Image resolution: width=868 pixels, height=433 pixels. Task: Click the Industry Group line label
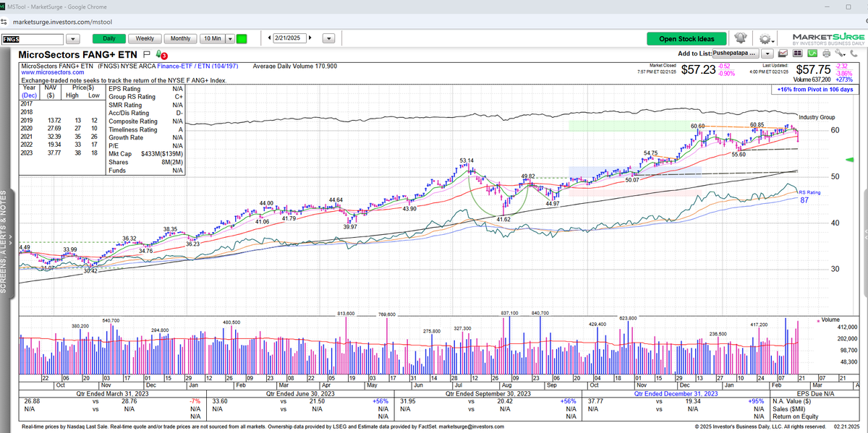pyautogui.click(x=817, y=116)
